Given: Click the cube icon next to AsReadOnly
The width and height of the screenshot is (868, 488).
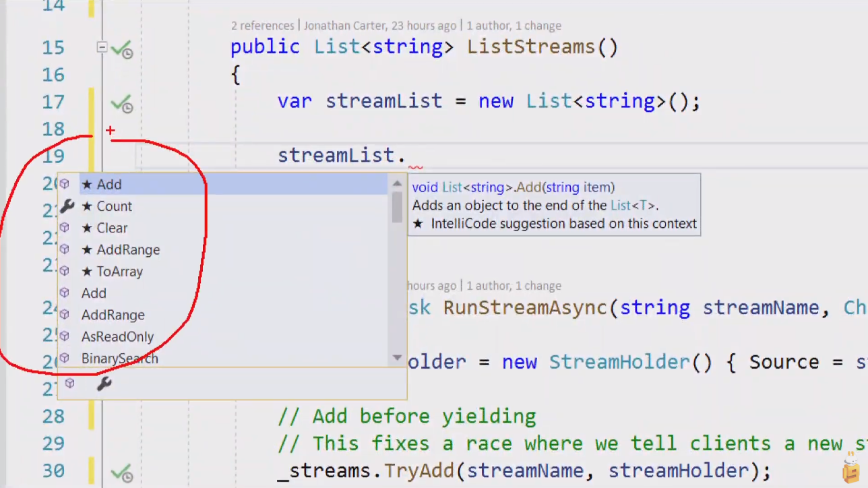Looking at the screenshot, I should click(65, 336).
